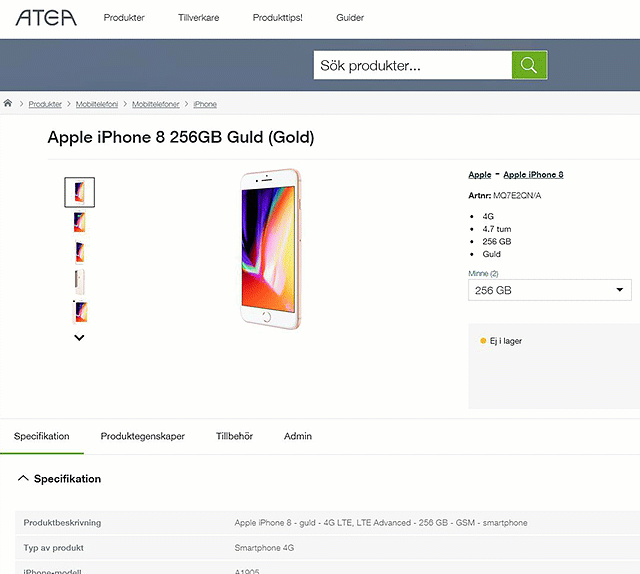Open the Tillverkare menu
This screenshot has height=574, width=640.
[198, 18]
